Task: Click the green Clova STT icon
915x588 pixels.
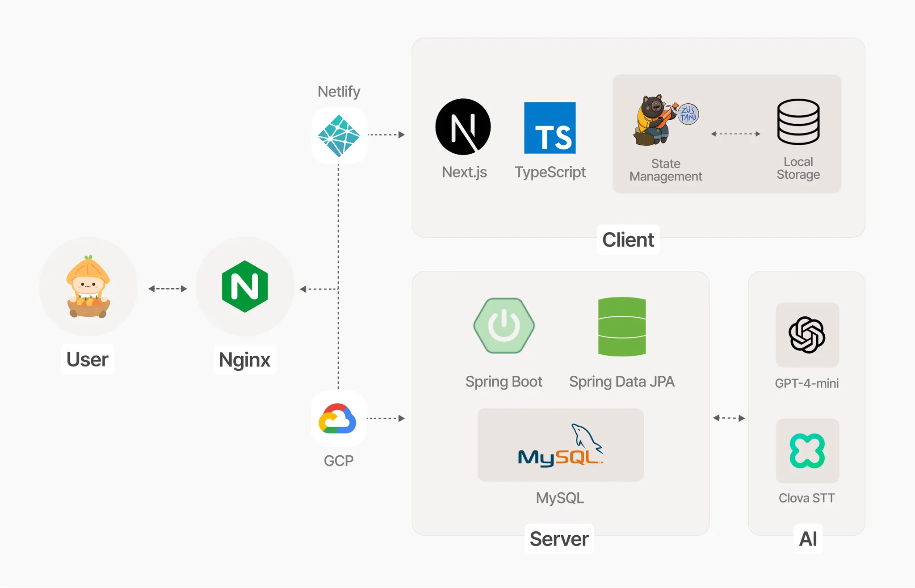Action: pos(807,450)
